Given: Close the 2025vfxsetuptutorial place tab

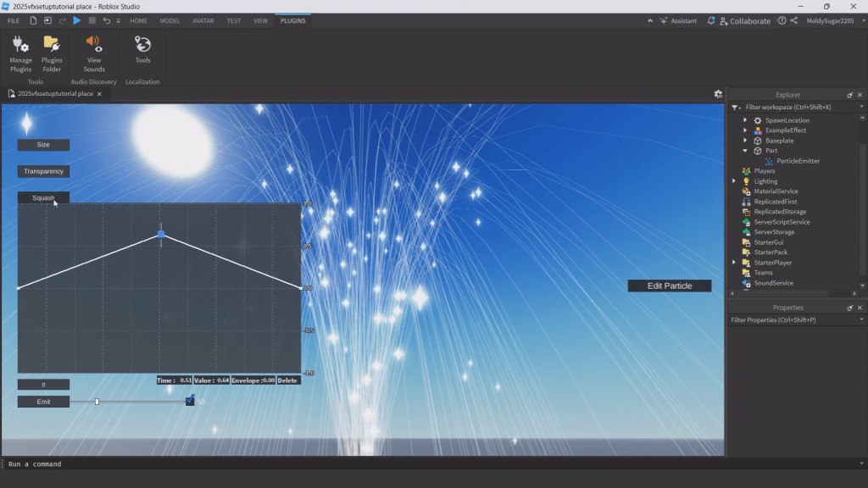Looking at the screenshot, I should point(100,94).
